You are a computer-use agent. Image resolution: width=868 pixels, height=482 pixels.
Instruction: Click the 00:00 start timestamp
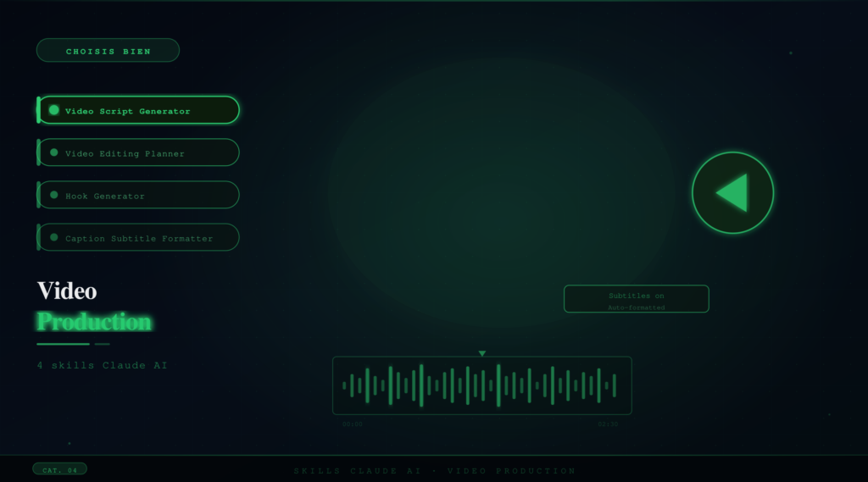pos(353,424)
